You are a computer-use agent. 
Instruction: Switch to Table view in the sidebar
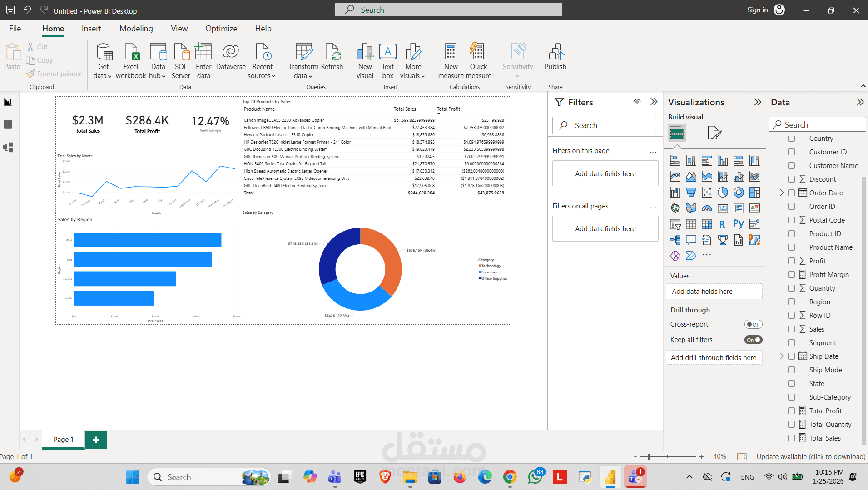(x=8, y=124)
